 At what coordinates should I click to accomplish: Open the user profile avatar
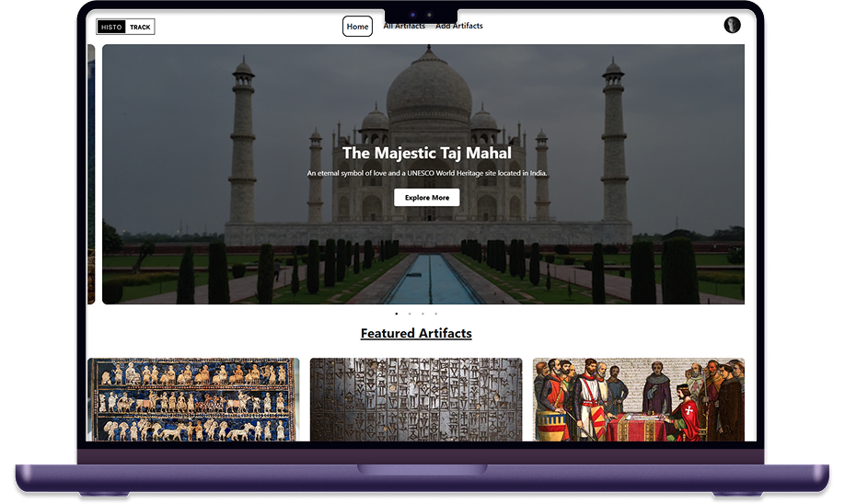click(732, 26)
